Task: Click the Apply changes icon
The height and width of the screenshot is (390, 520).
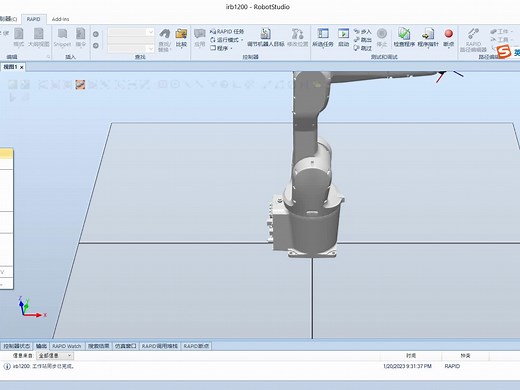Action: (200, 37)
